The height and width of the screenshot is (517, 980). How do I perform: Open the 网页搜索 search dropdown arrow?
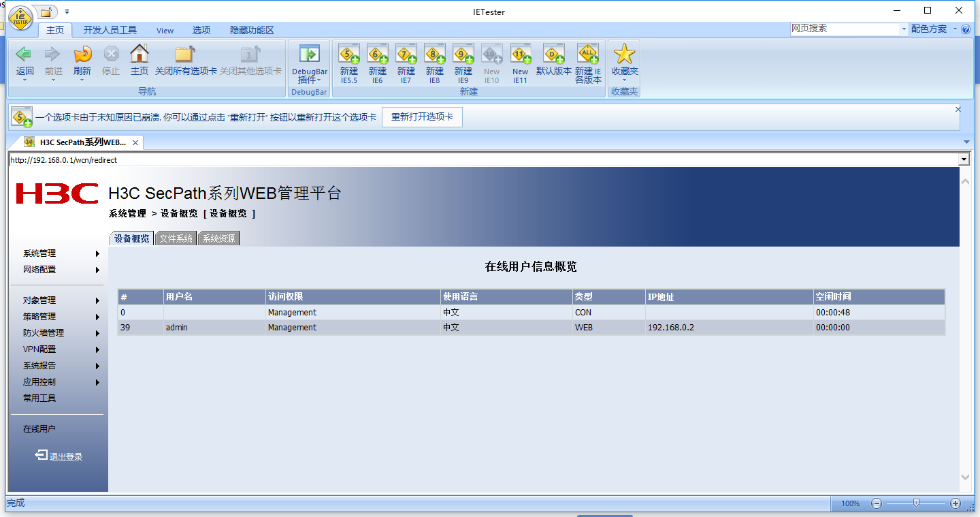tap(904, 29)
